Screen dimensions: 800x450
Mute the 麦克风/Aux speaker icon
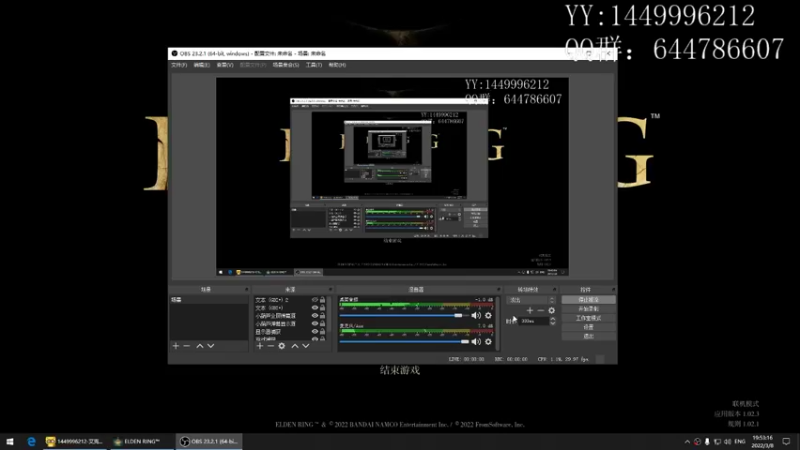click(476, 341)
